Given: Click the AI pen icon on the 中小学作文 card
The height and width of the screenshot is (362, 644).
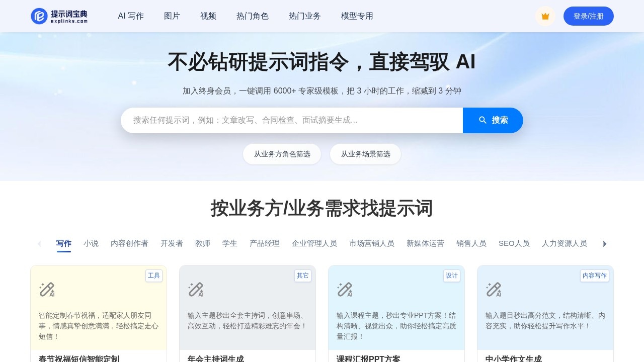Looking at the screenshot, I should (x=494, y=290).
